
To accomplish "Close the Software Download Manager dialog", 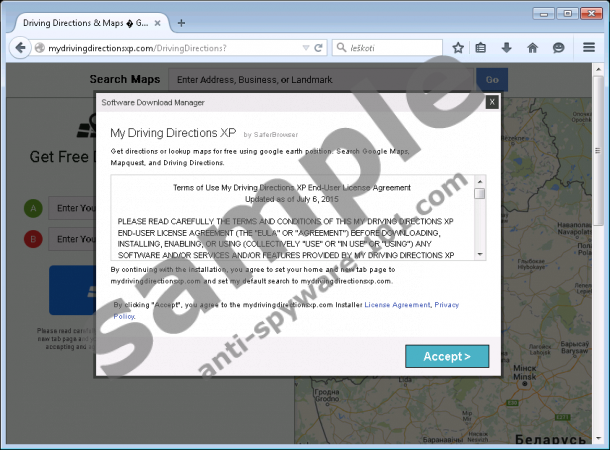I will pos(491,101).
